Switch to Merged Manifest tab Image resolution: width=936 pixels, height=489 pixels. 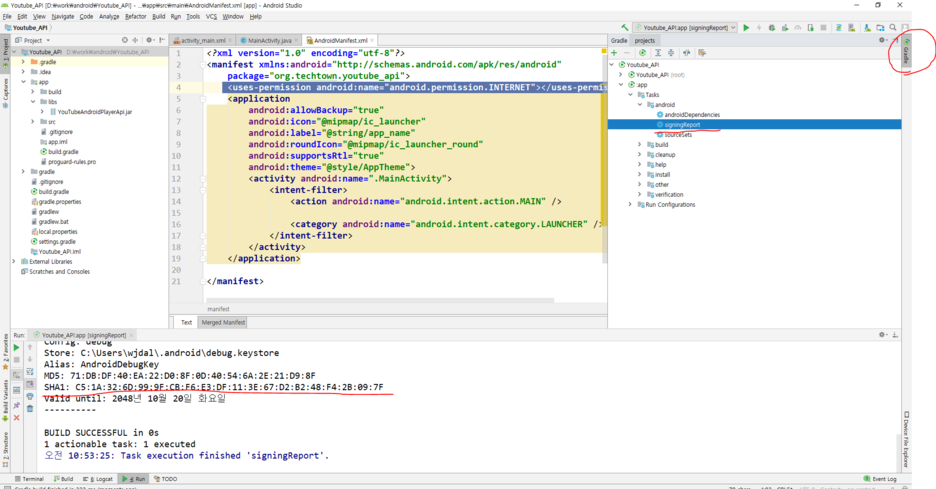[223, 322]
